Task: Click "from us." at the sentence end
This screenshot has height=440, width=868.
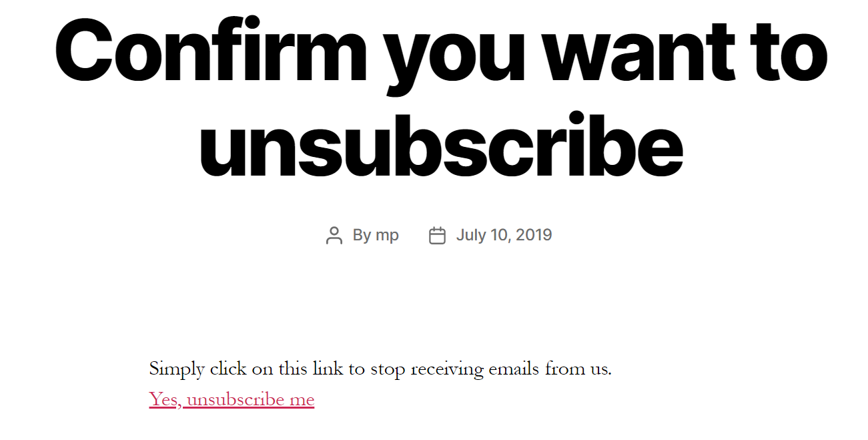Action: pyautogui.click(x=578, y=368)
